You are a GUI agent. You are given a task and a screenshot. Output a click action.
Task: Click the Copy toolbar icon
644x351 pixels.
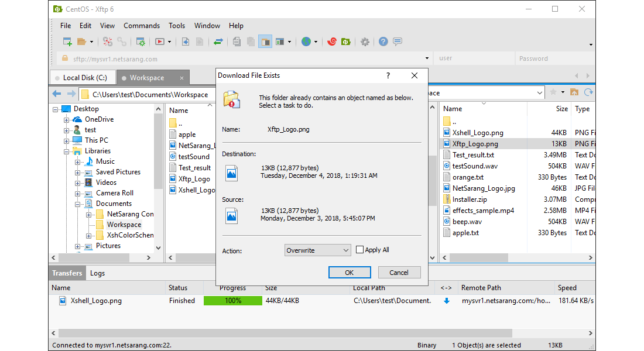coord(237,42)
